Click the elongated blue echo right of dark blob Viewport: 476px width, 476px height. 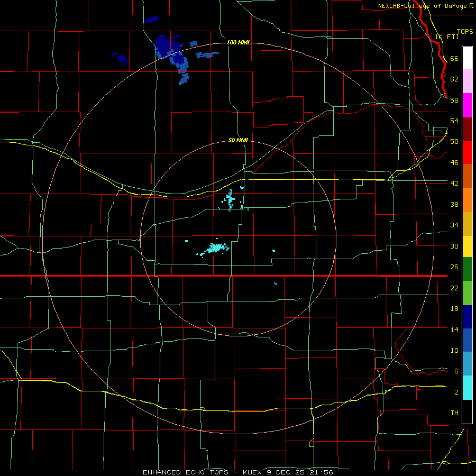click(x=207, y=54)
